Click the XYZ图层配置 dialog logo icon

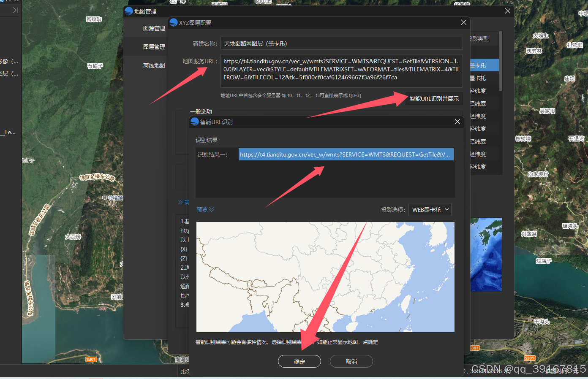tap(173, 22)
